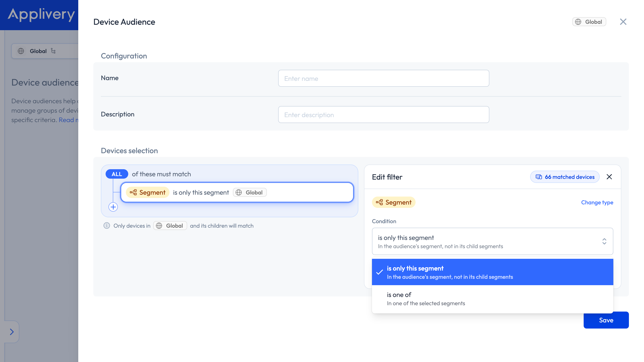Click the Applivery logo
Viewport: 644px width, 362px height.
[x=41, y=15]
